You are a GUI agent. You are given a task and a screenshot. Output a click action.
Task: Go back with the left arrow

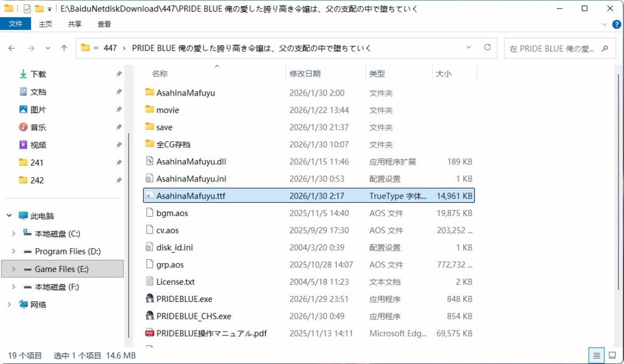pyautogui.click(x=12, y=48)
